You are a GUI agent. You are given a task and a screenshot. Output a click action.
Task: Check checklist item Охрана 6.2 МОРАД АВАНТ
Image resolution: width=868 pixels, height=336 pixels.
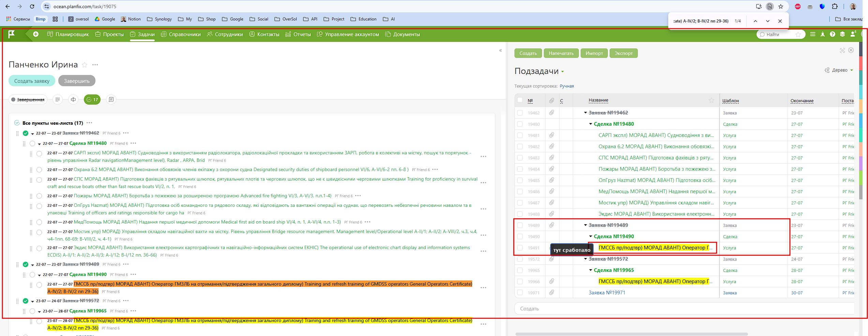point(39,170)
